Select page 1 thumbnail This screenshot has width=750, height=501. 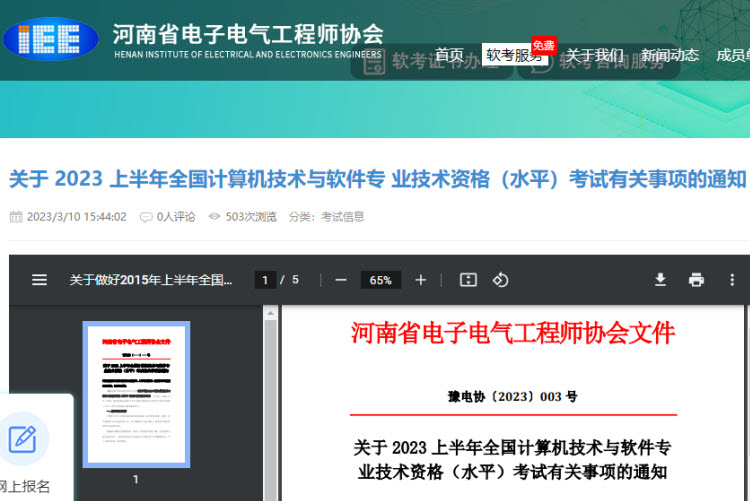136,394
